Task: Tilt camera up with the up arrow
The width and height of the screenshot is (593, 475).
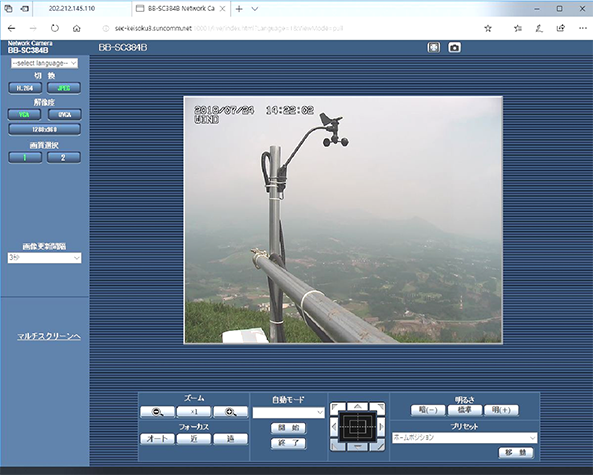Action: pyautogui.click(x=358, y=406)
